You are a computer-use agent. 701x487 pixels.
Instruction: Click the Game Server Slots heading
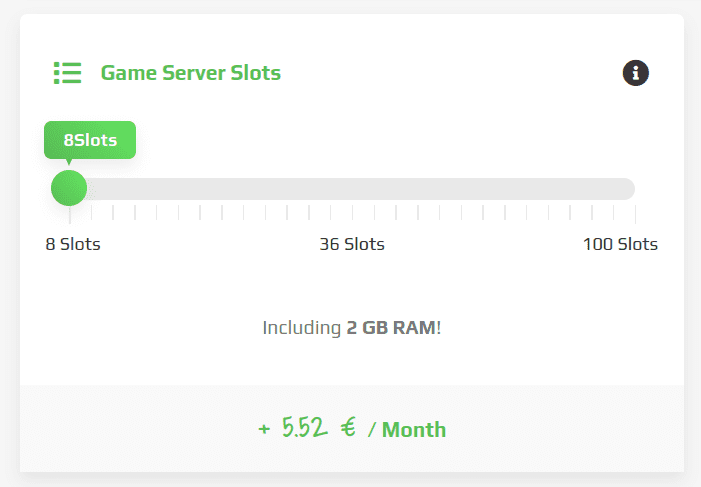pyautogui.click(x=191, y=73)
